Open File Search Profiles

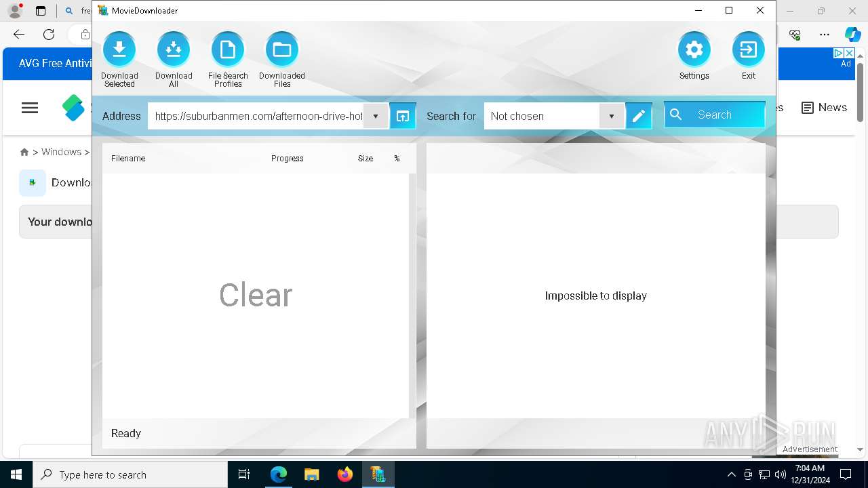tap(228, 49)
